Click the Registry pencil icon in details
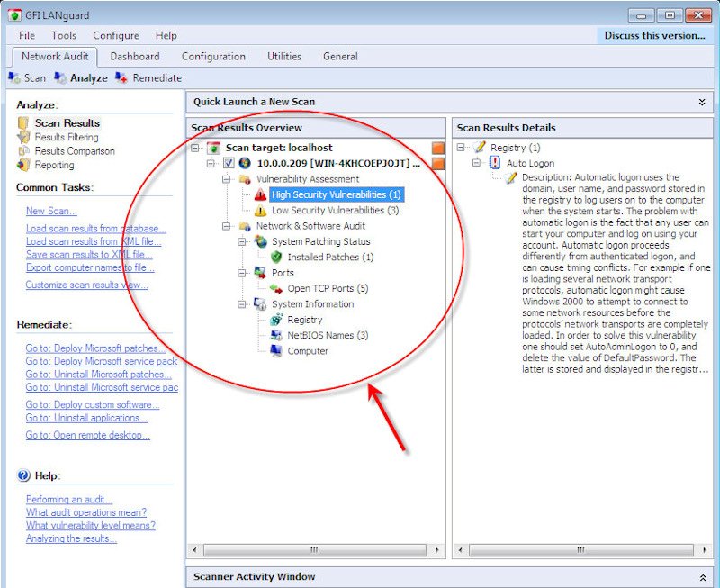Viewport: 720px width, 588px height. [480, 147]
